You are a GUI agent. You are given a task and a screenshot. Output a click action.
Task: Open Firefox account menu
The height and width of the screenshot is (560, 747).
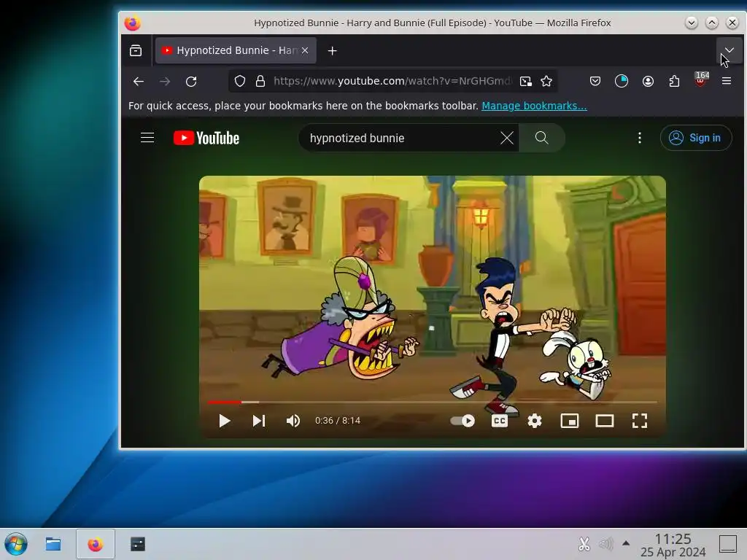(648, 82)
